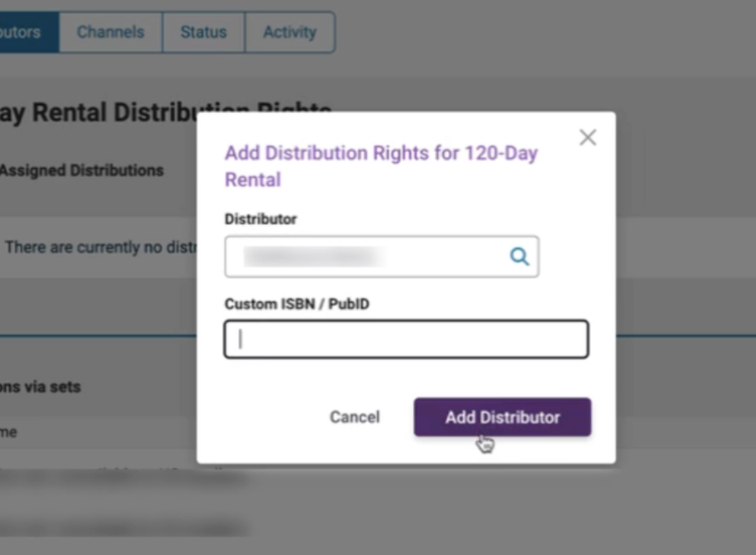Close the Add Distribution Rights dialog

click(588, 138)
